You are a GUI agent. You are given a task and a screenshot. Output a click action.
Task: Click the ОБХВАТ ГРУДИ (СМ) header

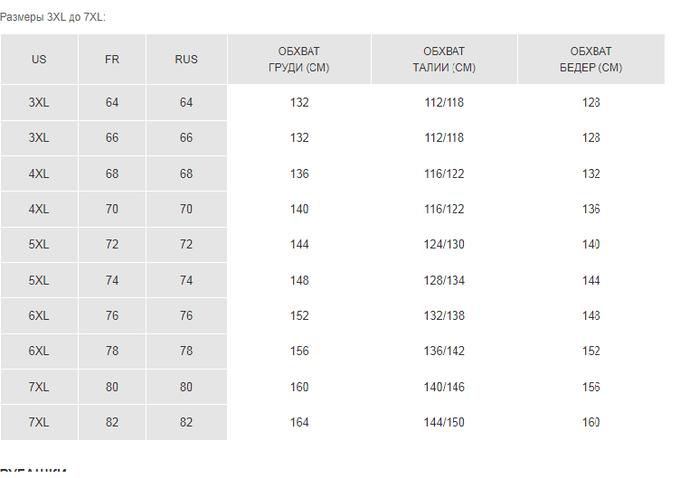(x=299, y=59)
